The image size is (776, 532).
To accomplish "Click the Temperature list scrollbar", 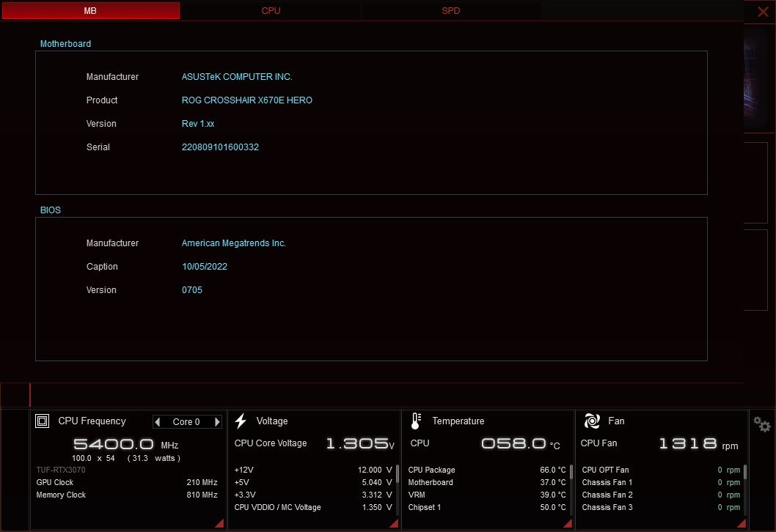I will coord(571,472).
